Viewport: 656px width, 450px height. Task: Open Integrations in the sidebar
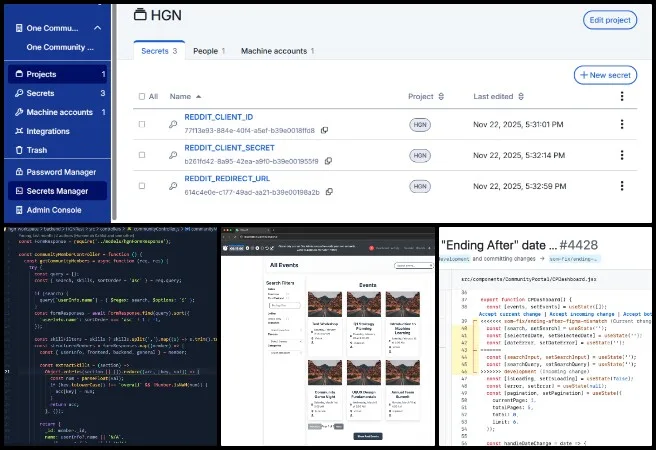coord(57,131)
